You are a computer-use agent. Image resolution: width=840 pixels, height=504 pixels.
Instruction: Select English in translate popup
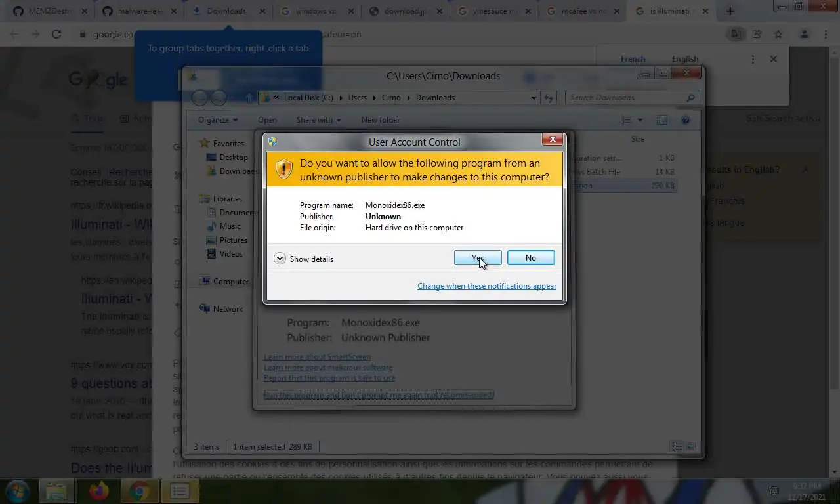(x=685, y=59)
